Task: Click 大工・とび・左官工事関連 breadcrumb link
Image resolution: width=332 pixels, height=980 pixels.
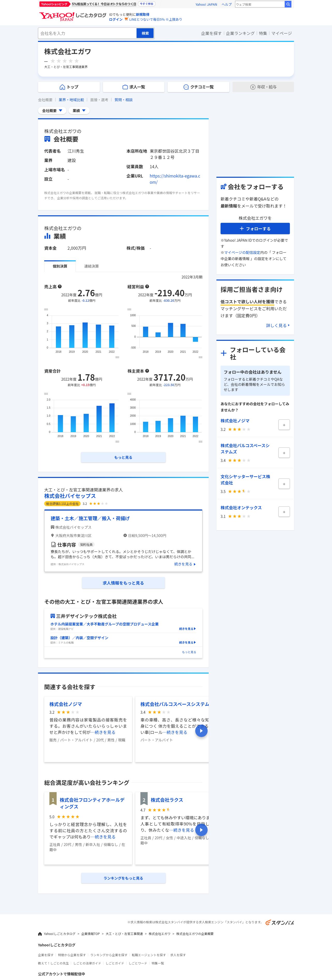Action: 124,934
